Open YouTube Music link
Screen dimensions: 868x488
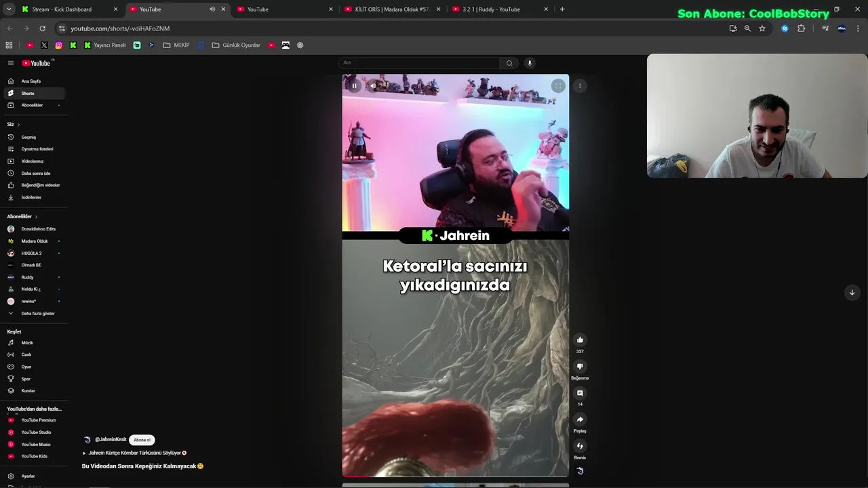tap(34, 445)
